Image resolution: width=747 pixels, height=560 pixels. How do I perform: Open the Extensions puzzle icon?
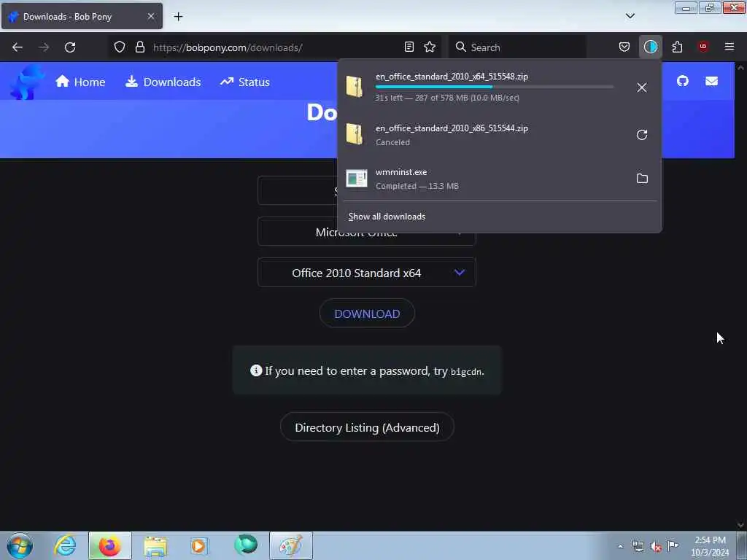click(x=677, y=47)
